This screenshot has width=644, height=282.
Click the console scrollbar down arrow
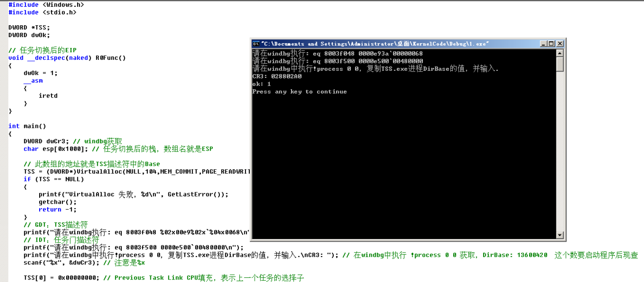(x=561, y=235)
